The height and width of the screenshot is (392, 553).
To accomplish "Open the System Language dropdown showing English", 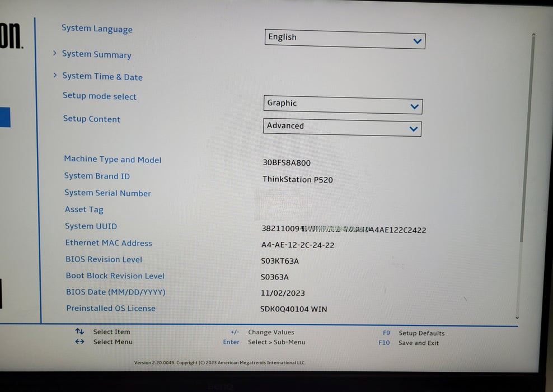I will tap(345, 39).
